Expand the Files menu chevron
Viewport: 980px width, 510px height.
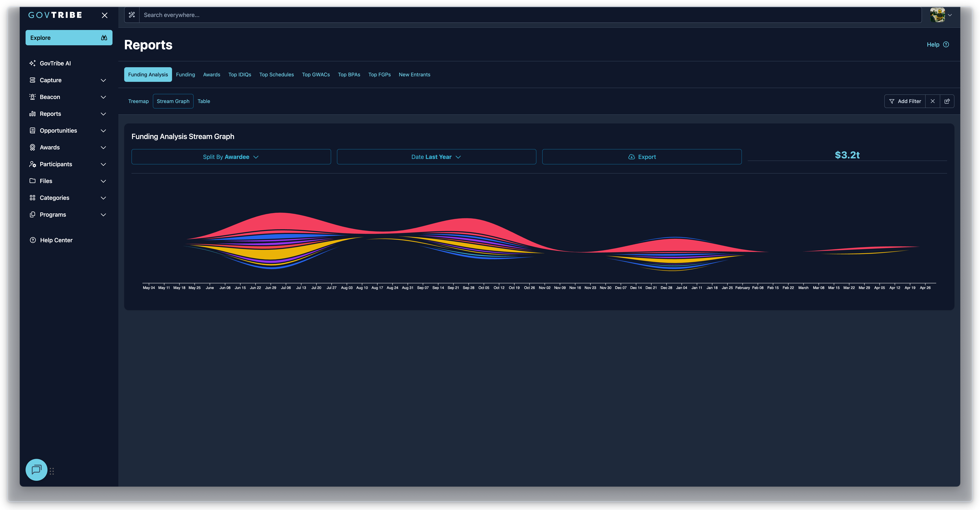[x=103, y=181]
